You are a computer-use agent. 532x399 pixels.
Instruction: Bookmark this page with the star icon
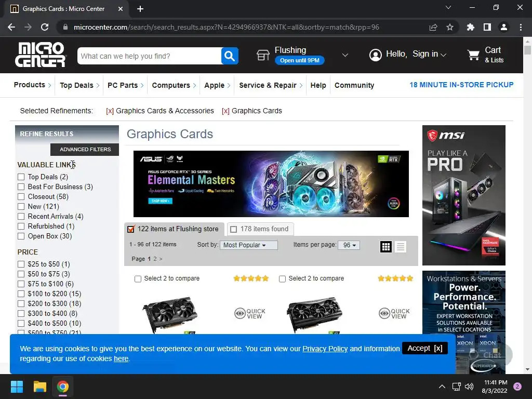pyautogui.click(x=449, y=27)
